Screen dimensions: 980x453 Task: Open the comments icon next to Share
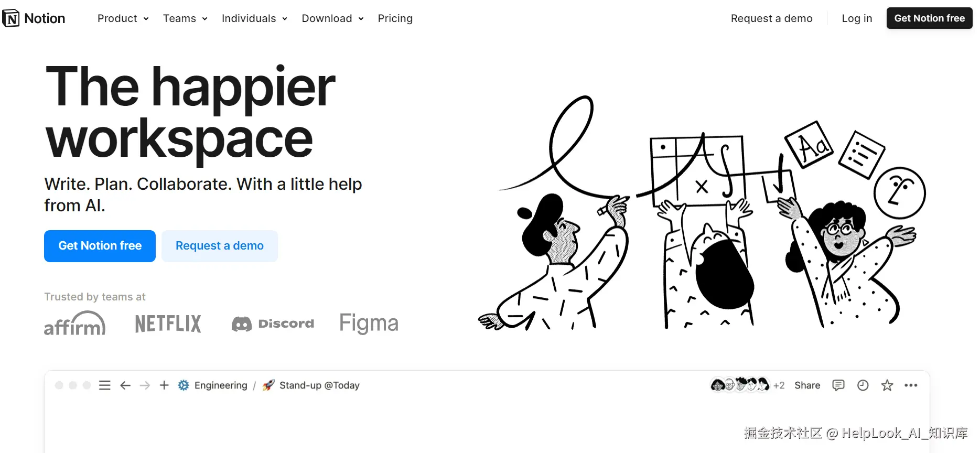pos(838,385)
